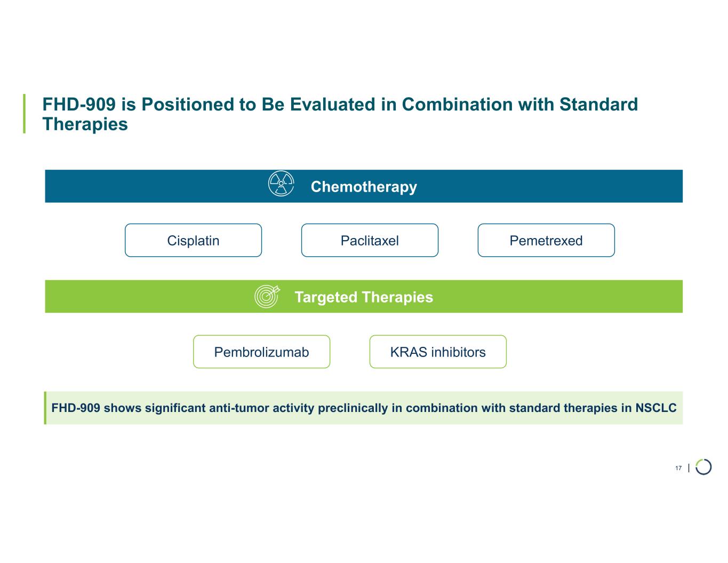Click green accent bar left of bottom statement
Viewport: 728px width, 563px height.
coord(45,408)
